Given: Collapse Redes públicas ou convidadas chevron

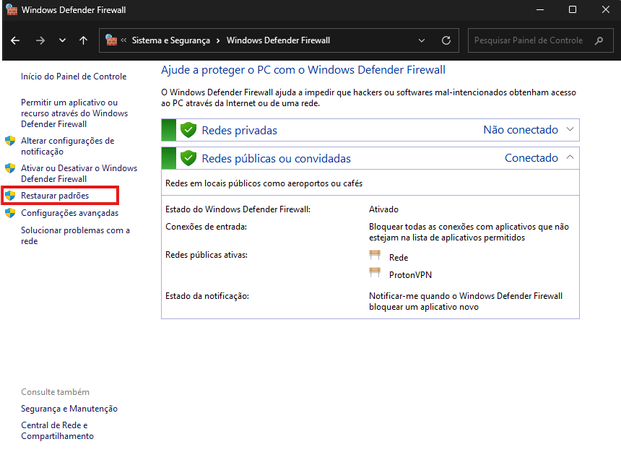Looking at the screenshot, I should point(570,158).
